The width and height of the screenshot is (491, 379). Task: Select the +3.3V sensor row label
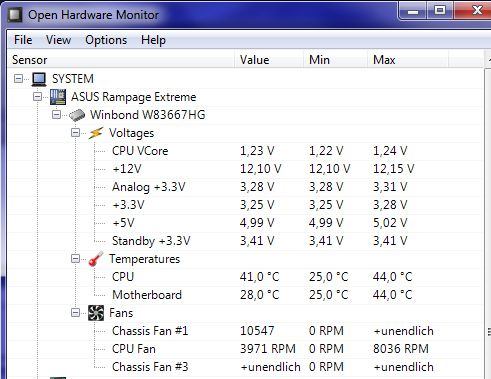point(128,205)
